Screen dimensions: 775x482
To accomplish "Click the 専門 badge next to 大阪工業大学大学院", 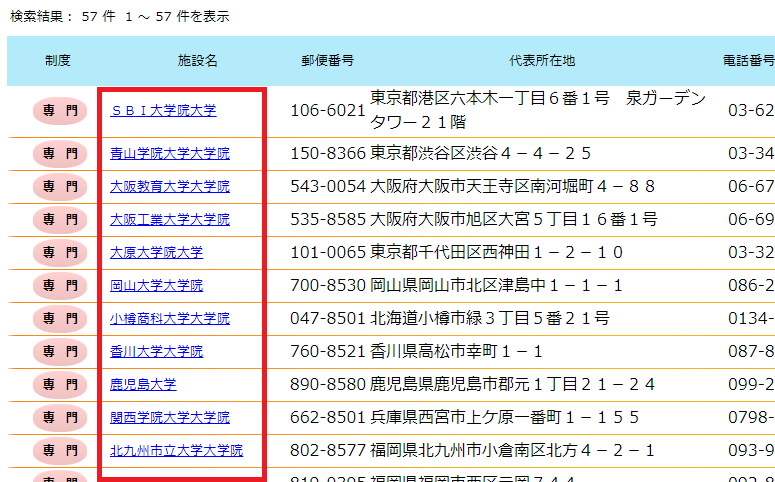I will click(x=60, y=219).
